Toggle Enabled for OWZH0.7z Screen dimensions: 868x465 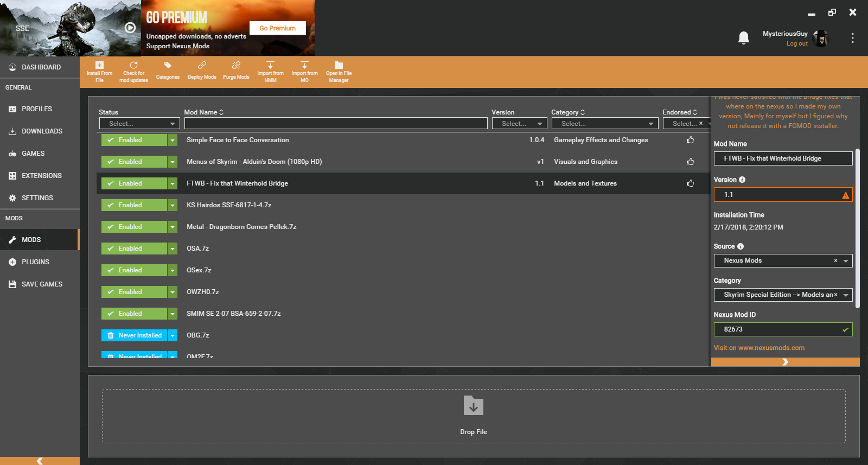(134, 292)
